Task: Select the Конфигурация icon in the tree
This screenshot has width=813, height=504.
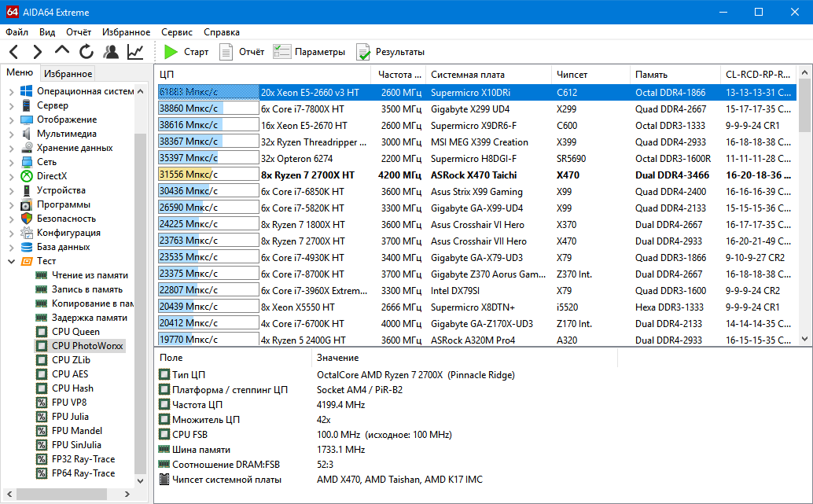Action: pos(27,233)
